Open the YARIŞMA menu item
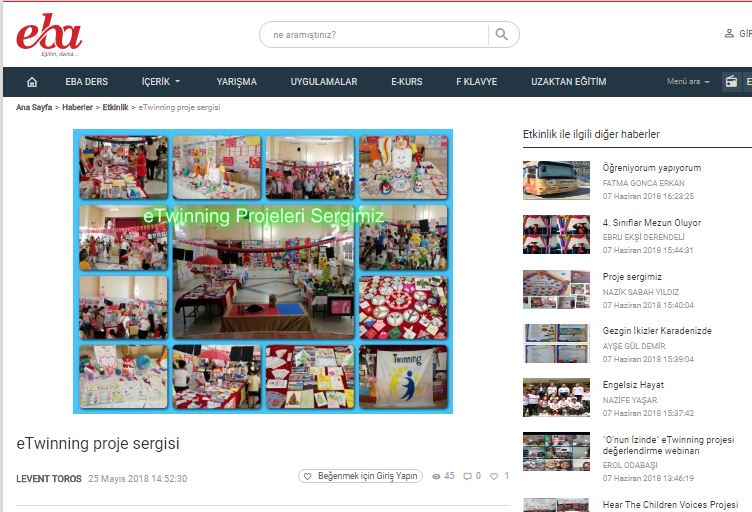Viewport: 752px width, 512px height. 236,82
